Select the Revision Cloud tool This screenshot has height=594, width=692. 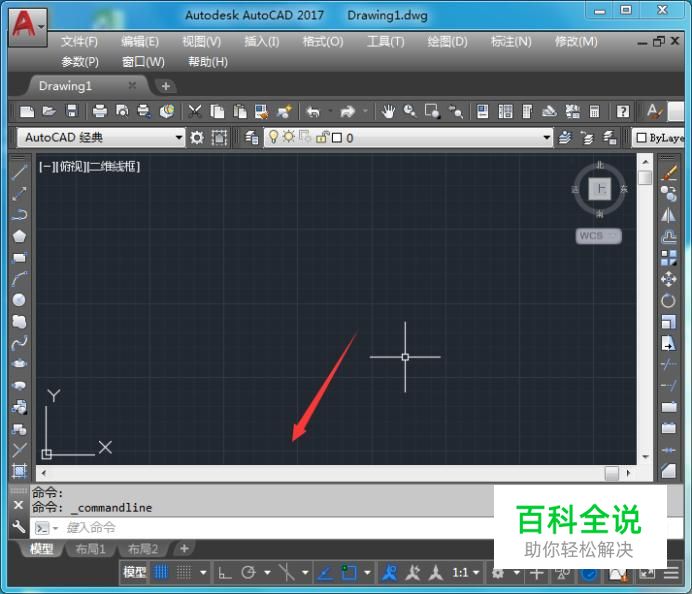click(x=19, y=322)
